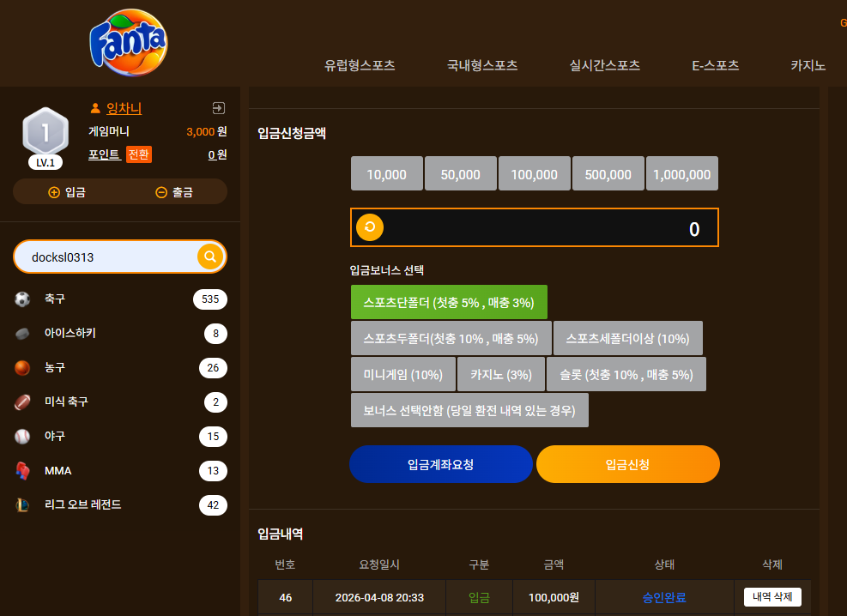847x616 pixels.
Task: Click the Fanta logo
Action: click(x=129, y=42)
